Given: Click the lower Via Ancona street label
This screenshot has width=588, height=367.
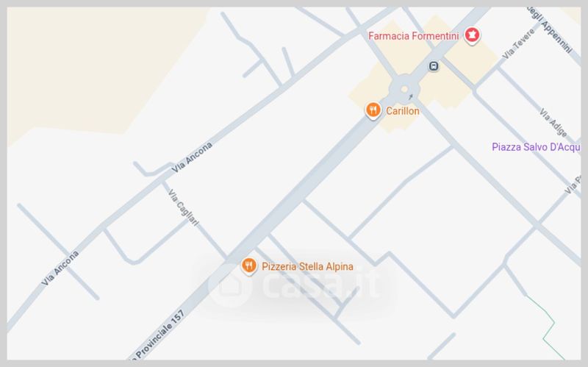Looking at the screenshot, I should pyautogui.click(x=60, y=268).
